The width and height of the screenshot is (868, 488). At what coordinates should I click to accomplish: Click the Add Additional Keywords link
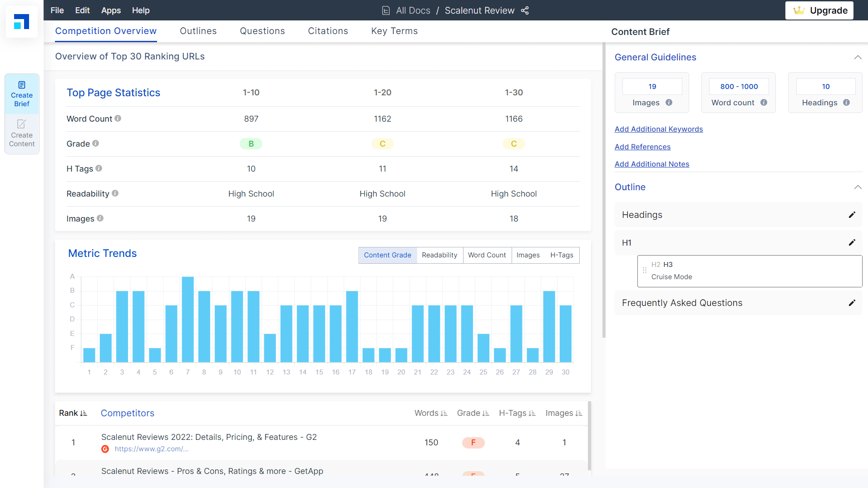coord(658,129)
